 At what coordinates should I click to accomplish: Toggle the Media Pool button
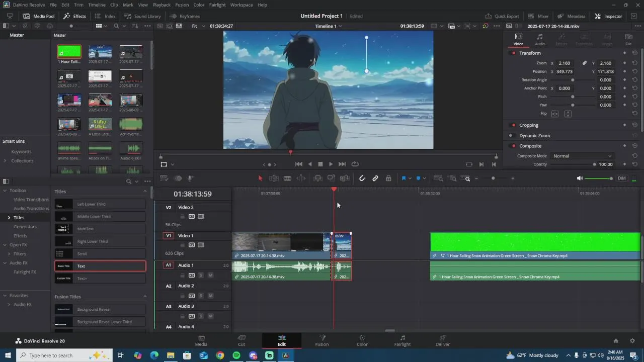[39, 16]
